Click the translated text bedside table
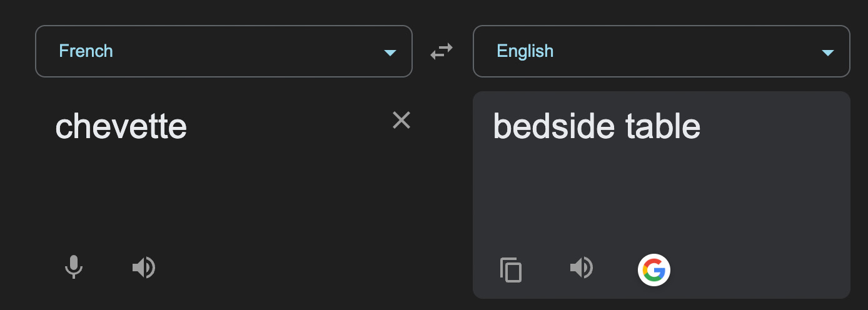868x310 pixels. pos(597,127)
